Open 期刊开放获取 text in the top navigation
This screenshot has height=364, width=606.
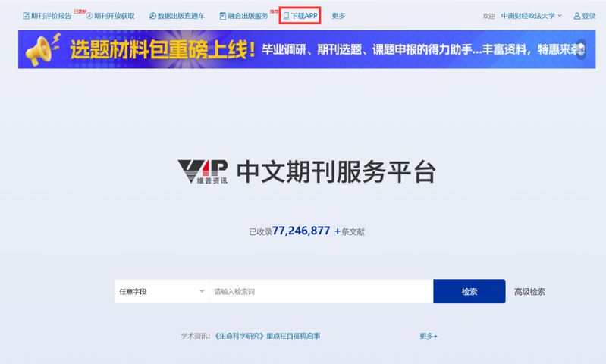click(x=115, y=16)
